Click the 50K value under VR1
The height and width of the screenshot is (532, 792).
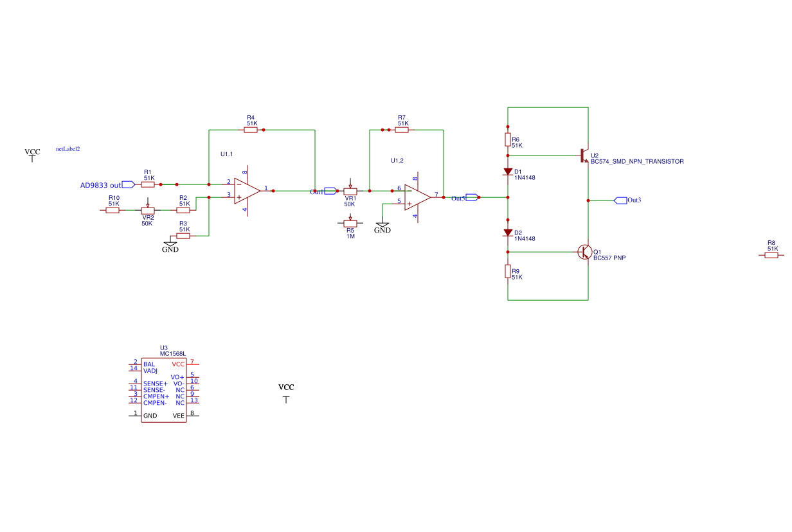click(x=350, y=204)
